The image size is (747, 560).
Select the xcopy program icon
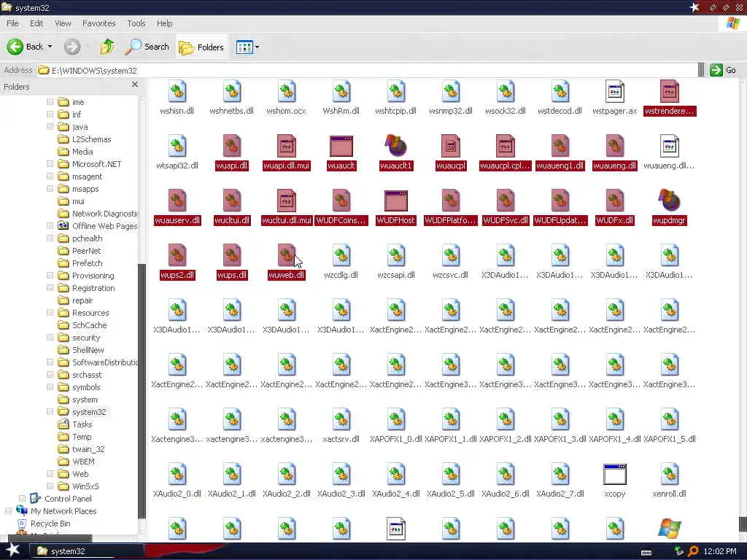(614, 474)
